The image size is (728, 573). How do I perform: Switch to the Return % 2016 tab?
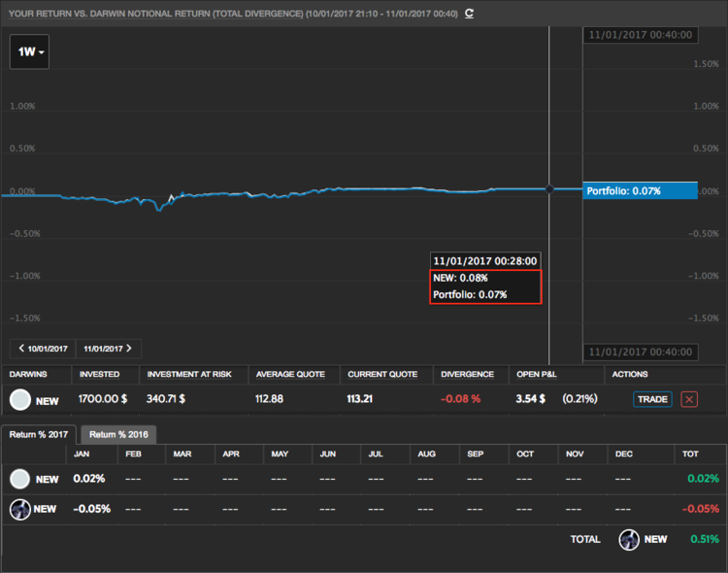(117, 434)
